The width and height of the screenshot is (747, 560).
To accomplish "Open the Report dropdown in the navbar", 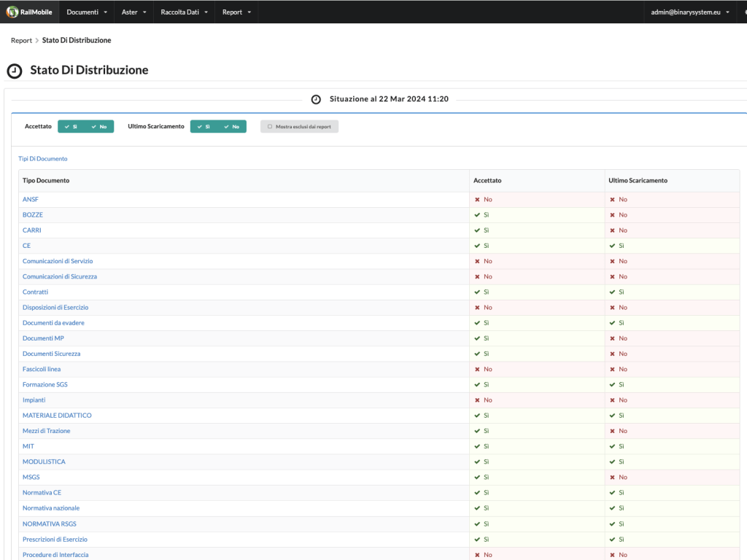I will tap(236, 12).
